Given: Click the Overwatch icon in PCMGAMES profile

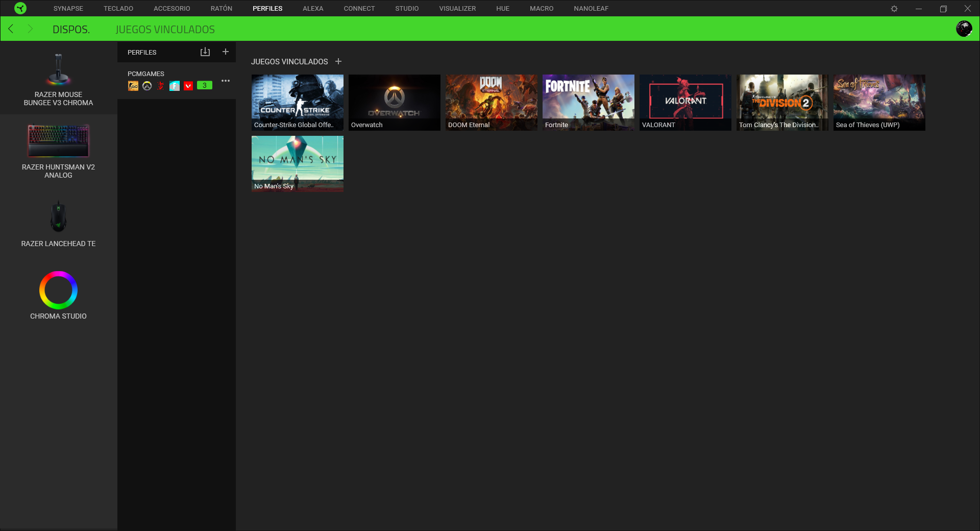Looking at the screenshot, I should [x=147, y=86].
